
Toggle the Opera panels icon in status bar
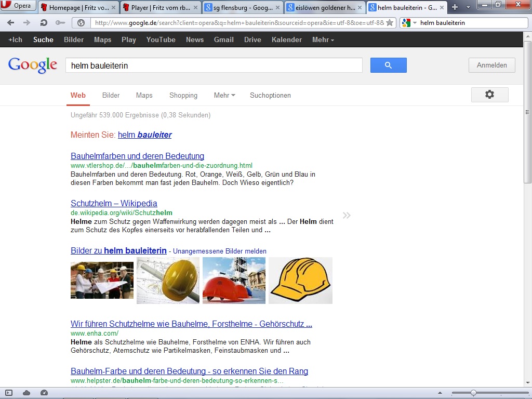pyautogui.click(x=9, y=393)
